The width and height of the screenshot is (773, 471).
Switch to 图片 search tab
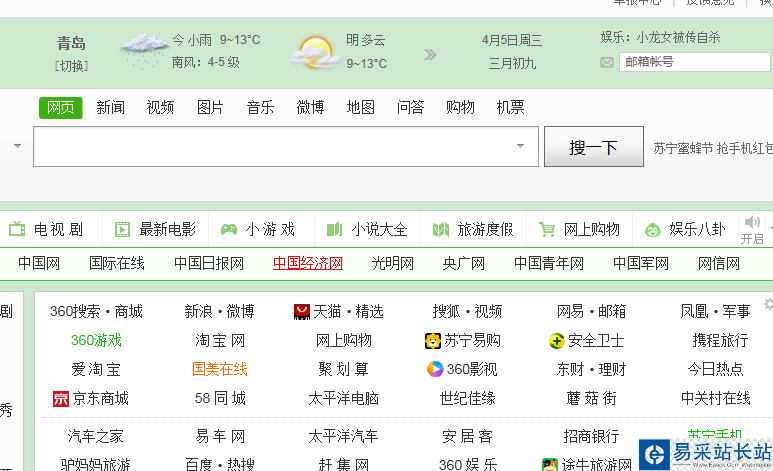click(x=211, y=108)
